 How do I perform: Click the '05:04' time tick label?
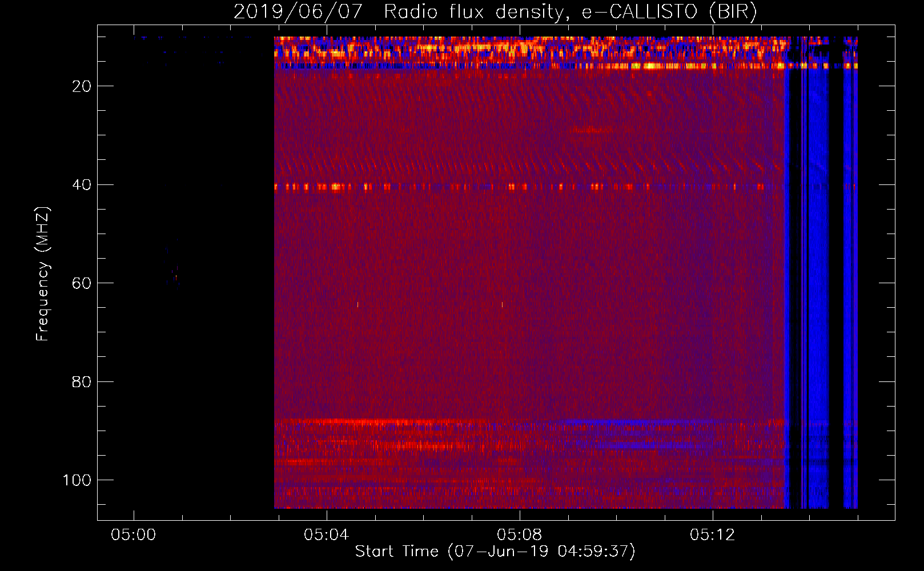[x=326, y=535]
